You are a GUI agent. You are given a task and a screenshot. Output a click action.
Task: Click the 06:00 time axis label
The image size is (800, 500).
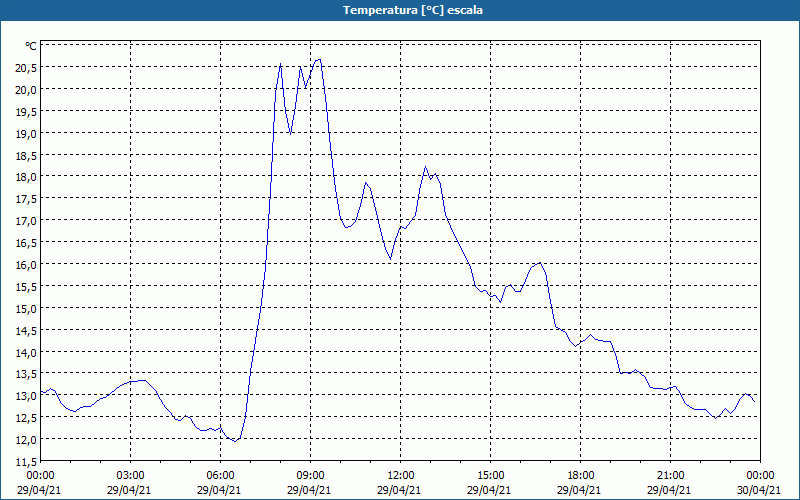220,476
